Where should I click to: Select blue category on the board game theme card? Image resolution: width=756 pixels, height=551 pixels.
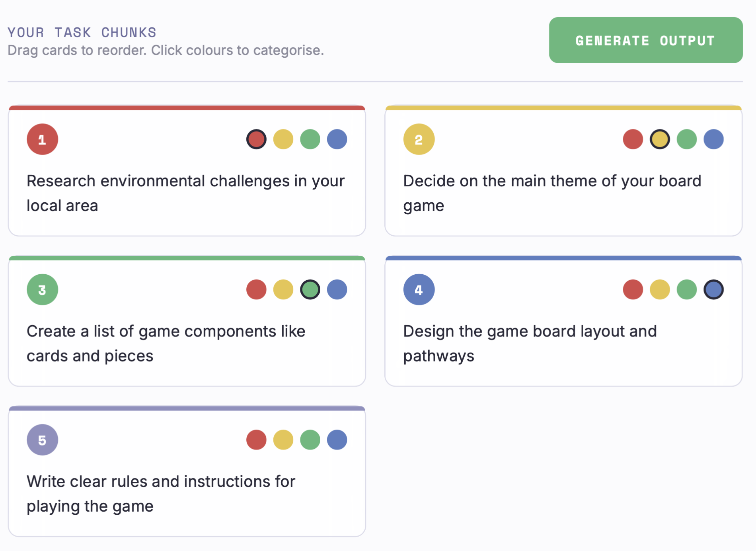coord(713,139)
